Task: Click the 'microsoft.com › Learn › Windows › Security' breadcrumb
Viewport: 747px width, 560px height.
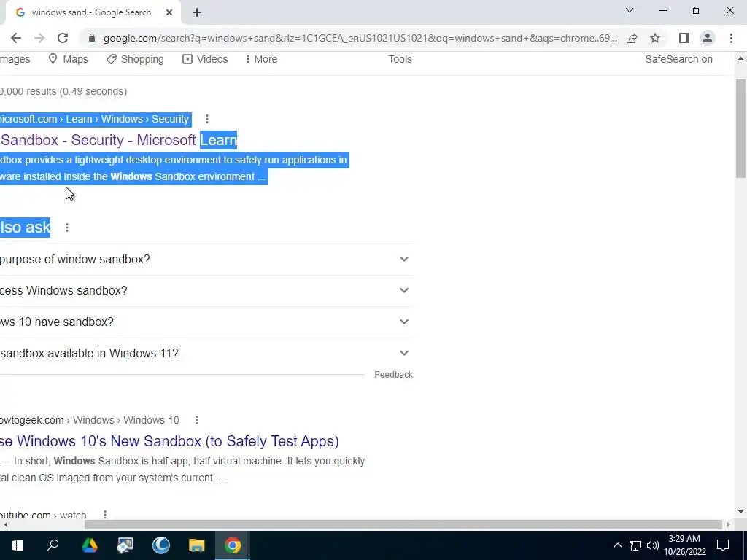Action: [95, 119]
